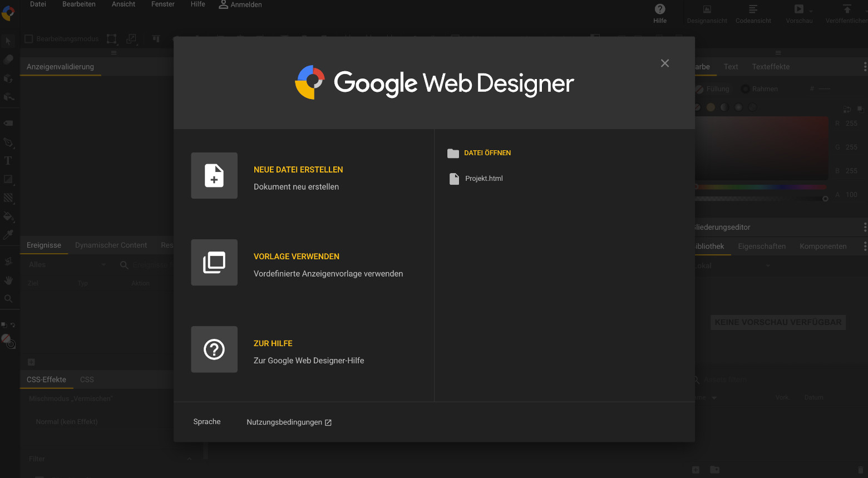
Task: Open the Alles filter dropdown in events
Action: [67, 265]
